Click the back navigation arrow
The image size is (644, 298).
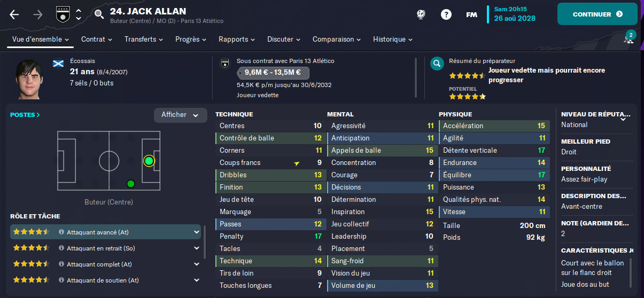point(14,14)
